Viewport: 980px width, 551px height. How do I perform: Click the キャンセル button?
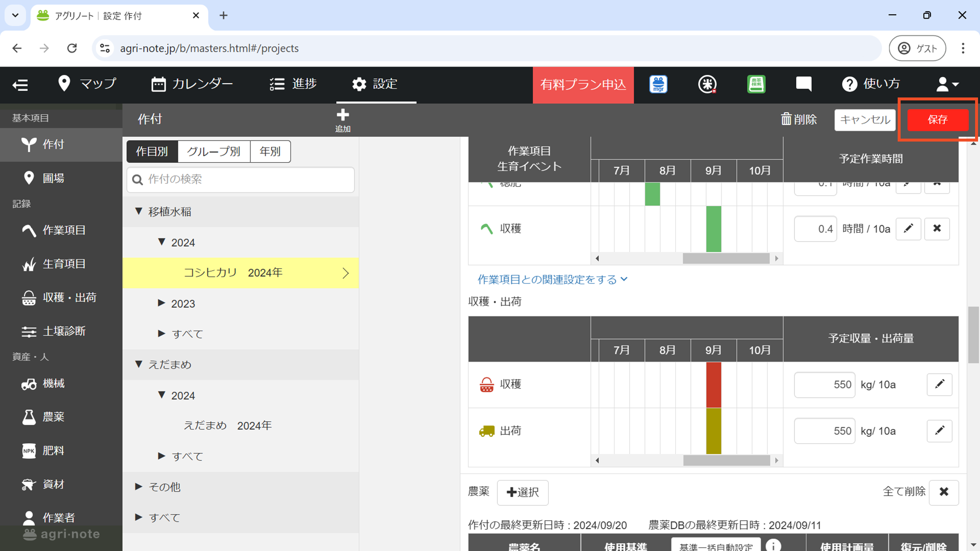(865, 120)
